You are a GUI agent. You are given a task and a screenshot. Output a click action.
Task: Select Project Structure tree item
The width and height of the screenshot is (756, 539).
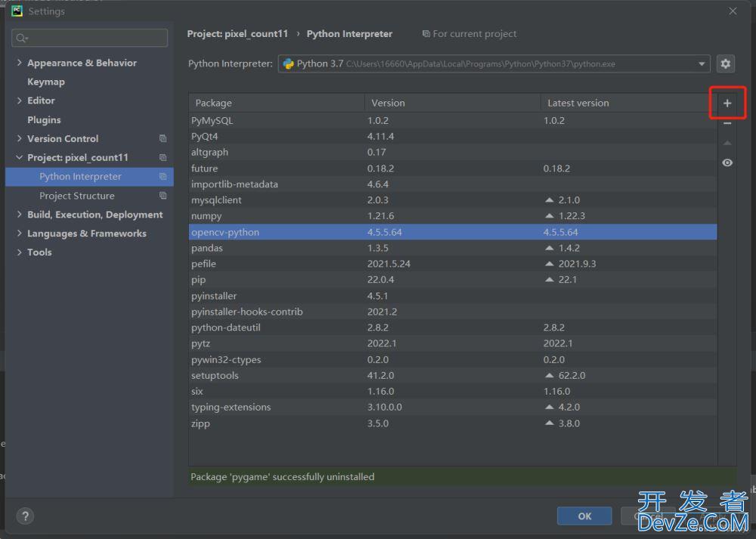click(x=77, y=196)
